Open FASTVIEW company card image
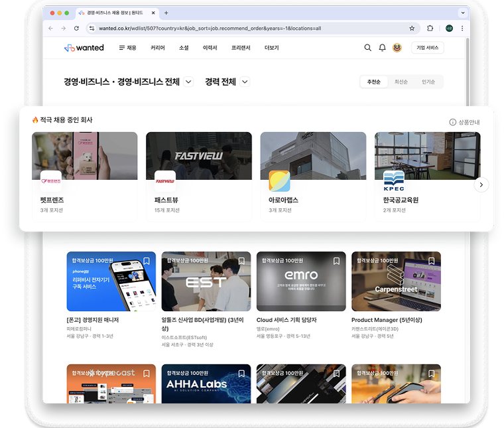504x428 pixels. 199,156
